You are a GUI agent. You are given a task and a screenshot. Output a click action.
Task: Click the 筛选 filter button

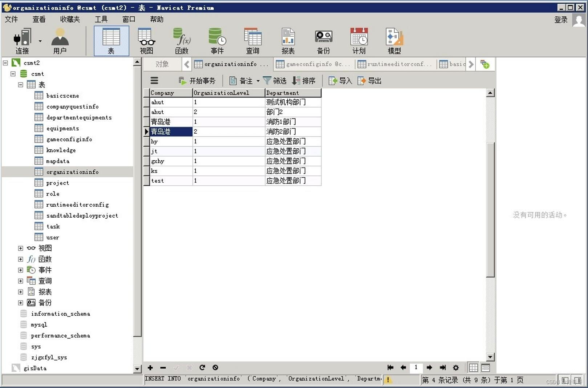tap(275, 81)
